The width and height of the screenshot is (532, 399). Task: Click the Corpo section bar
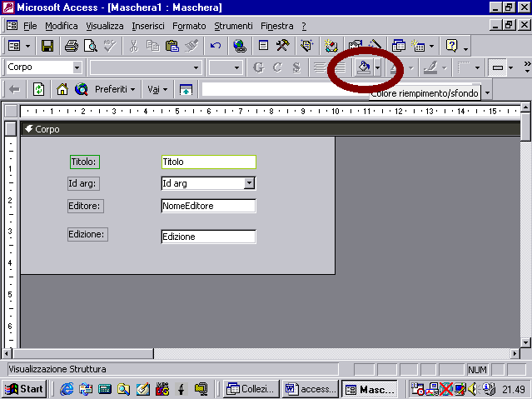(271, 129)
